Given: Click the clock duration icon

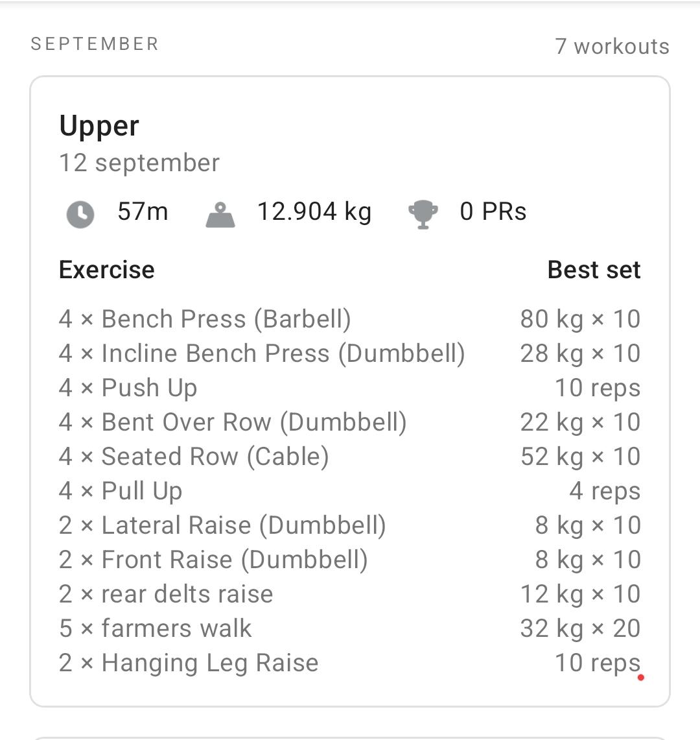Looking at the screenshot, I should click(x=80, y=213).
